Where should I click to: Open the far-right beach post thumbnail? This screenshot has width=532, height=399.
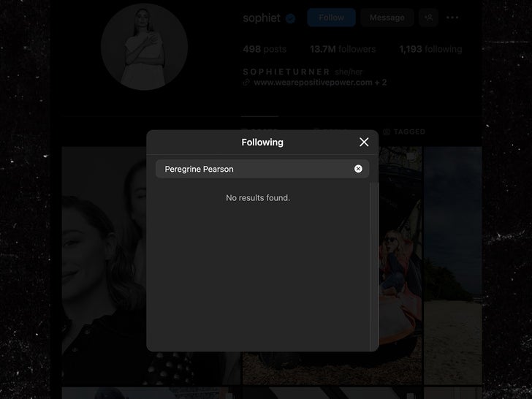pyautogui.click(x=453, y=263)
